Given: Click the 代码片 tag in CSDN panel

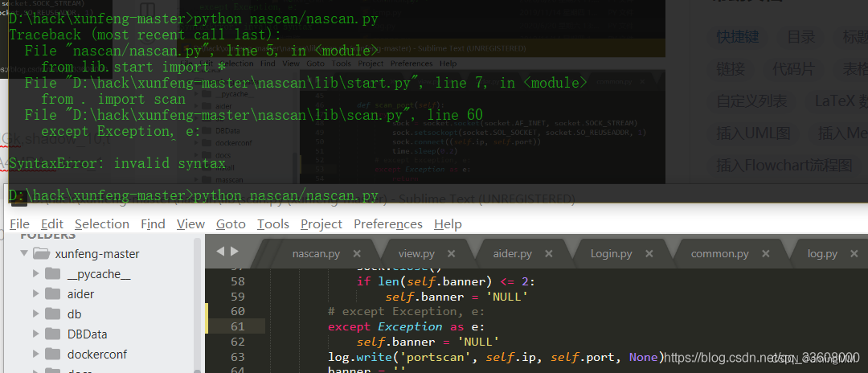Looking at the screenshot, I should 793,69.
